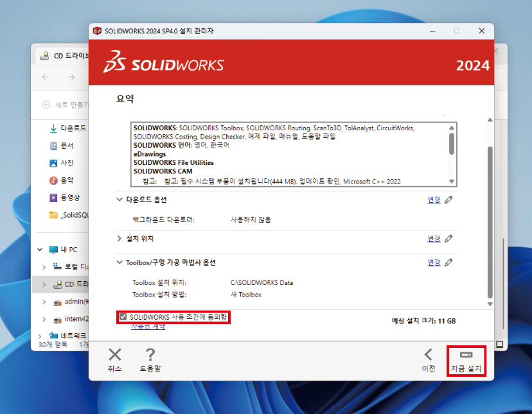Viewport: 532px width, 414px height.
Task: Collapse the 다운로드 옵션 section chevron
Action: (x=119, y=200)
